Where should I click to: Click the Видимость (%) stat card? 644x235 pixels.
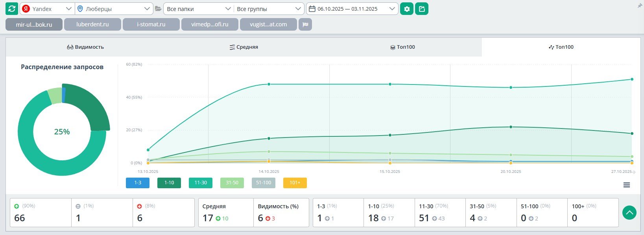281,213
